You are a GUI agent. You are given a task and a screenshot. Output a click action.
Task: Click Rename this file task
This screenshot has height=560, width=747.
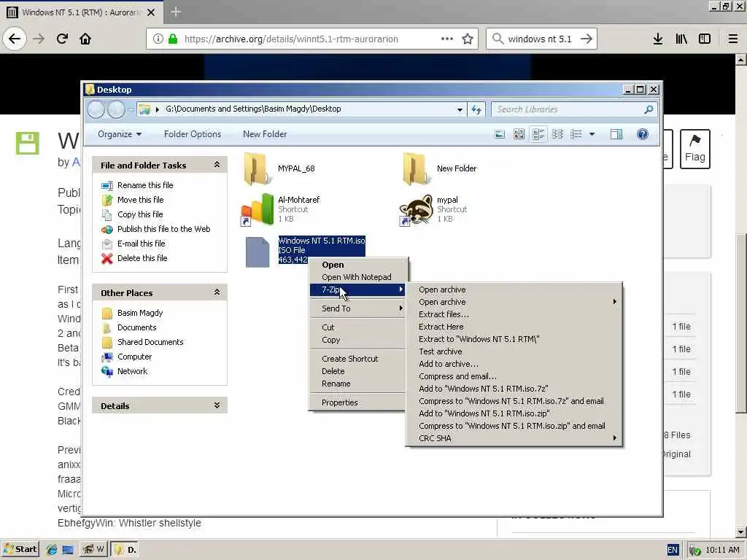tap(145, 185)
